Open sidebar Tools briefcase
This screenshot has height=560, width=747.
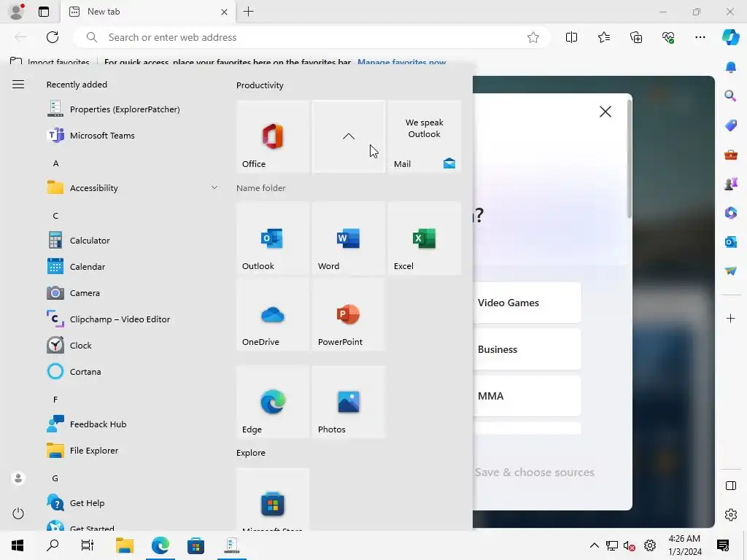(730, 155)
